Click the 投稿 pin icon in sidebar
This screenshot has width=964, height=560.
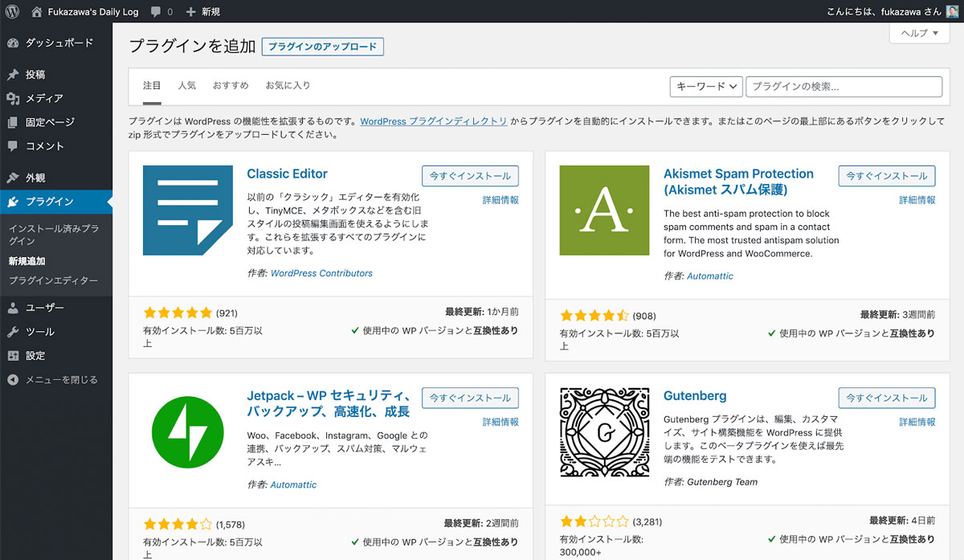[x=12, y=75]
